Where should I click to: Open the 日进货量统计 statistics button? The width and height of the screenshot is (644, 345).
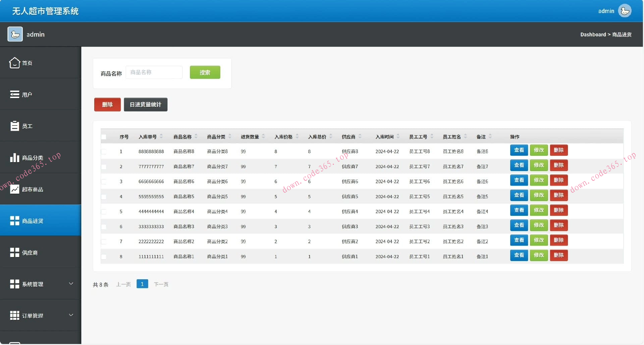click(146, 105)
